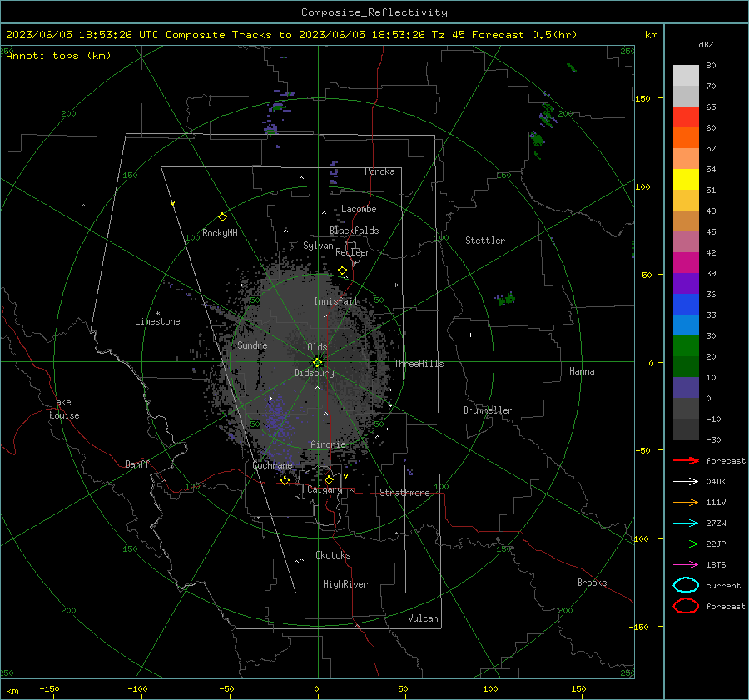Image resolution: width=749 pixels, height=700 pixels.
Task: Click the Composite_Reflectivity title
Action: pos(374,12)
